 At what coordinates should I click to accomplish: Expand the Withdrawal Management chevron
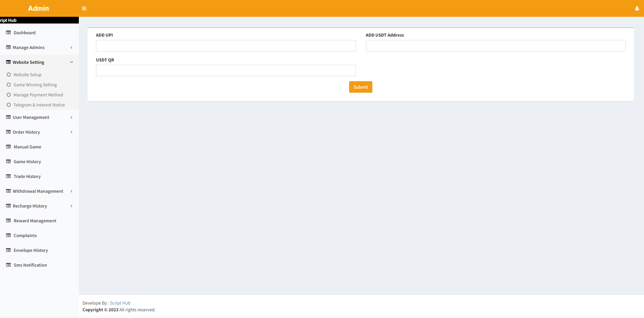pyautogui.click(x=71, y=191)
